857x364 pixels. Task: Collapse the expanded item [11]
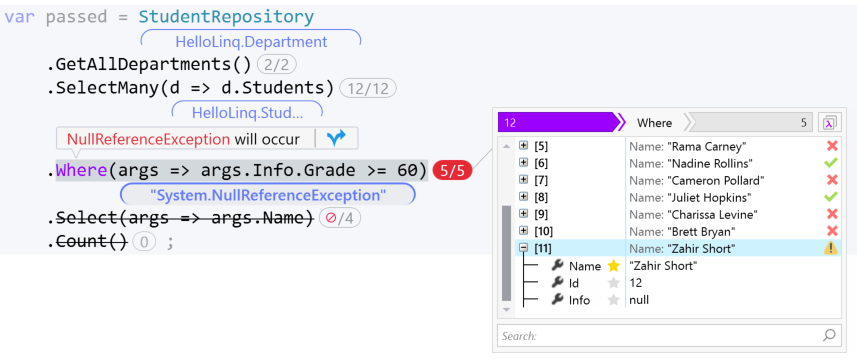pyautogui.click(x=524, y=248)
